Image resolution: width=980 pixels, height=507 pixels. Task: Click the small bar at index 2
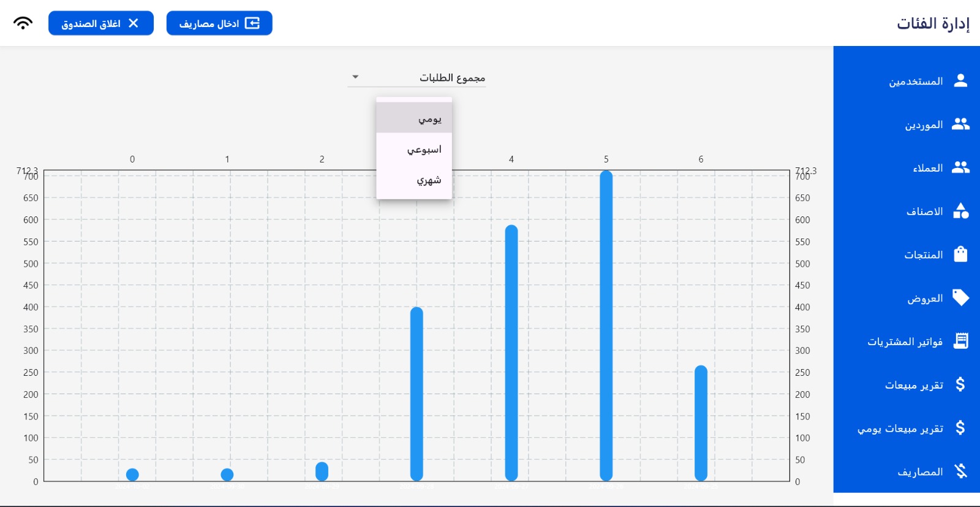(322, 471)
